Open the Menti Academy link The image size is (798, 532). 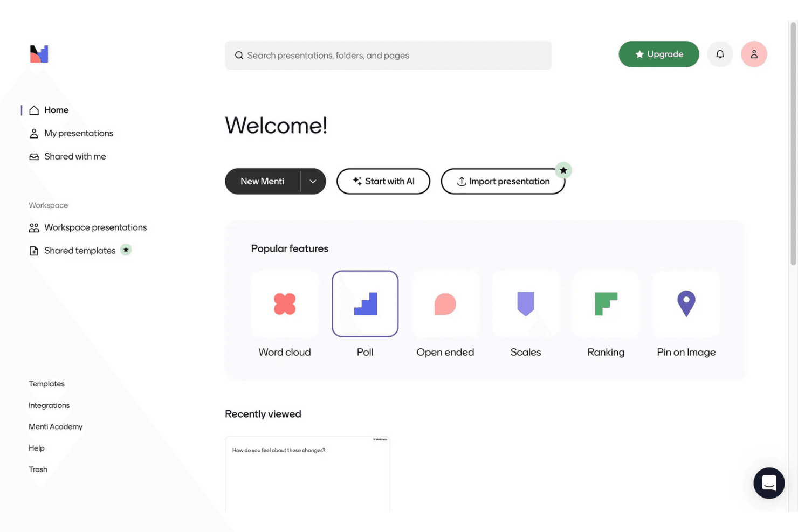coord(56,426)
